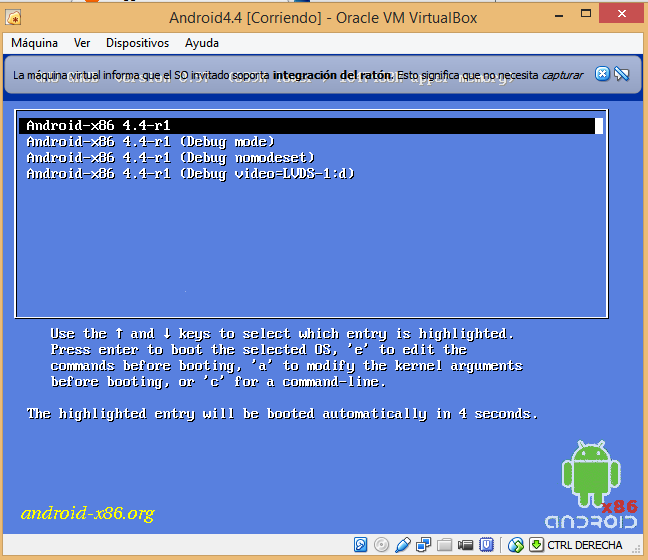Viewport: 648px width, 560px height.
Task: Open the Máquina menu
Action: [x=34, y=43]
